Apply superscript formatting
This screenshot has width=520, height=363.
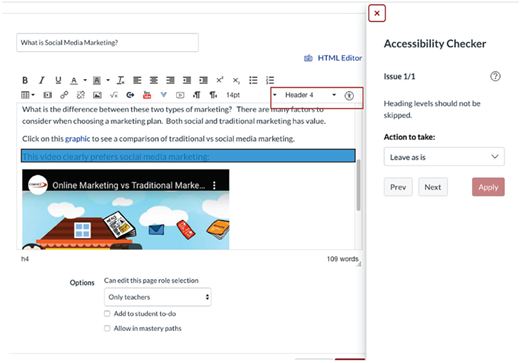click(220, 80)
